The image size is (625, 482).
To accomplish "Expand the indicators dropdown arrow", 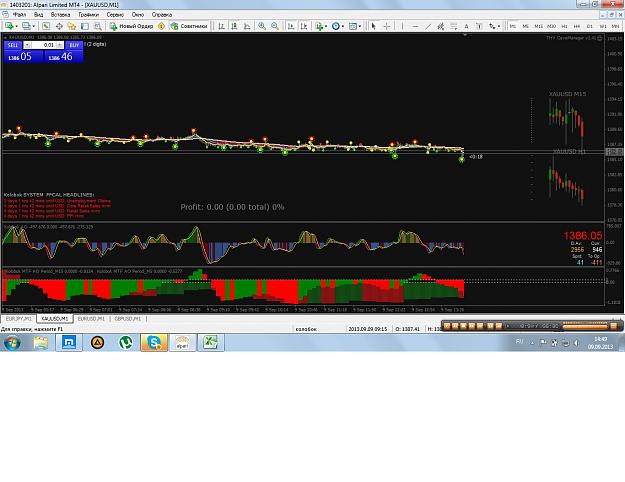I will (326, 26).
